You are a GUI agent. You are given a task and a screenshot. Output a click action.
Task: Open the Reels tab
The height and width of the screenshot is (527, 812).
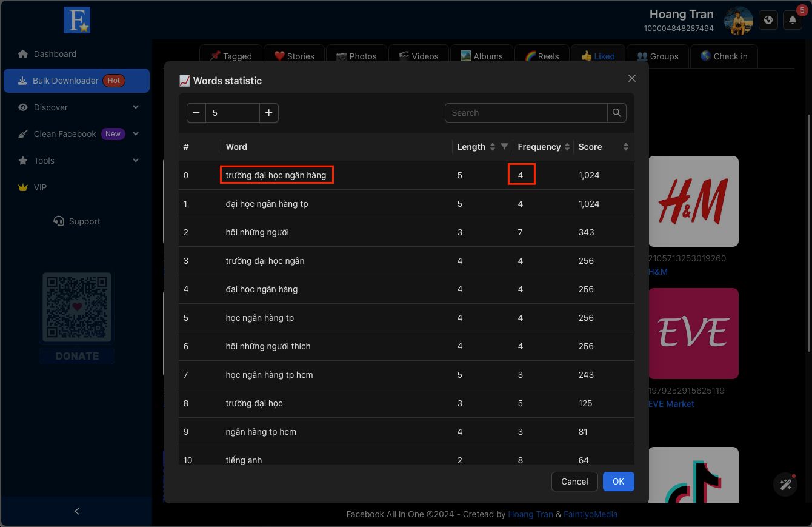542,56
